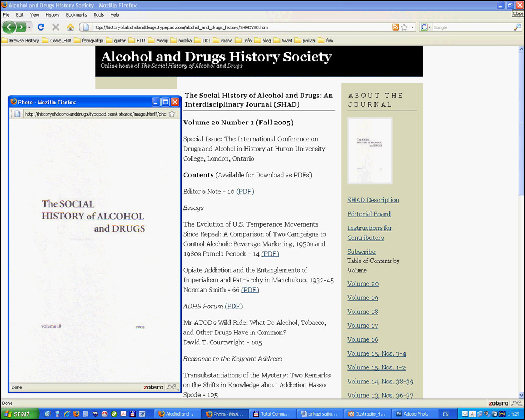Open the Volume 19 table of contents
Screen dimensions: 525x420
coord(363,298)
